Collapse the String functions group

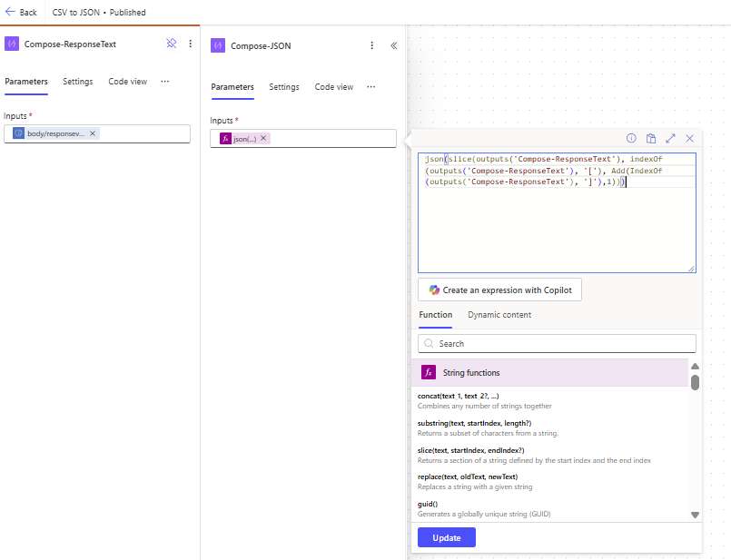click(x=549, y=373)
